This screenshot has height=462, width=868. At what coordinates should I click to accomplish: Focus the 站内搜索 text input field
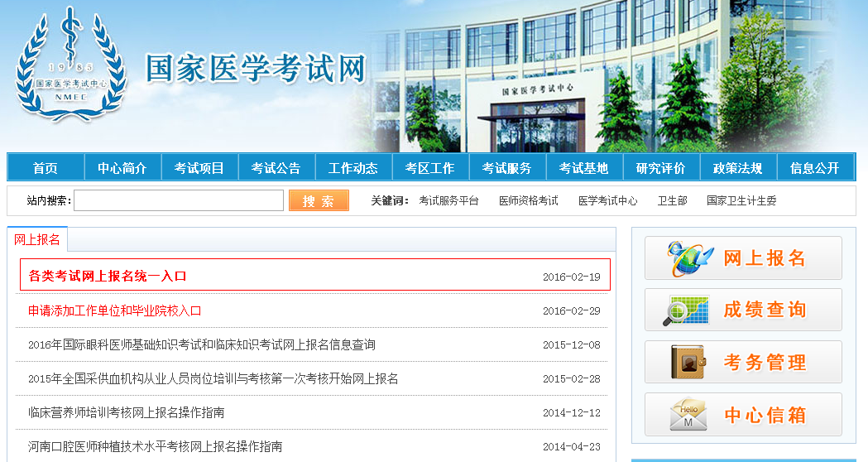179,201
